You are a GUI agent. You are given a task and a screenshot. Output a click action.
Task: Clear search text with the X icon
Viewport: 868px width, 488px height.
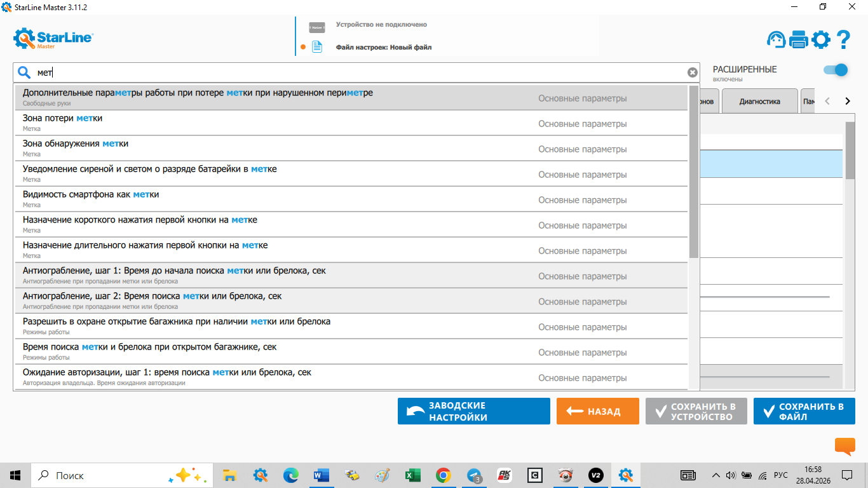click(x=692, y=72)
